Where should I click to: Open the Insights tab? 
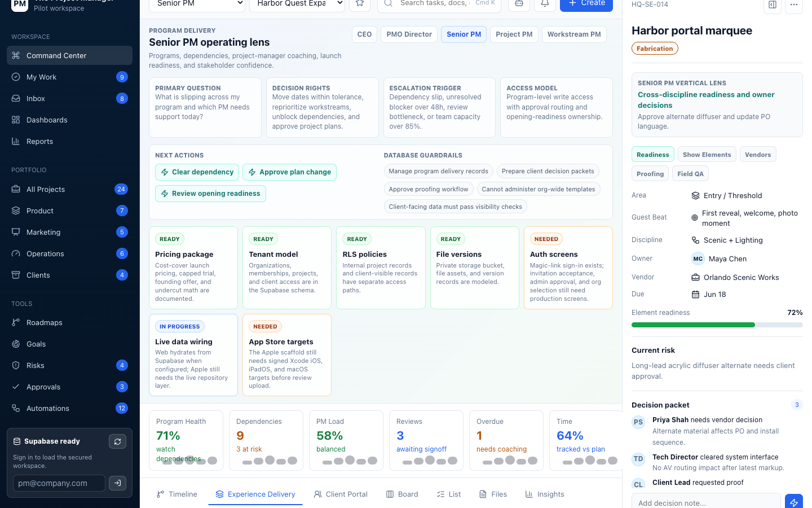(x=545, y=494)
